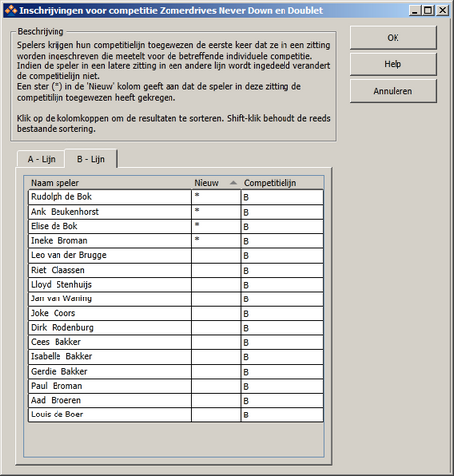This screenshot has width=454, height=476.
Task: Click empty Nieuw cell for Riet Claassen
Action: click(x=216, y=270)
